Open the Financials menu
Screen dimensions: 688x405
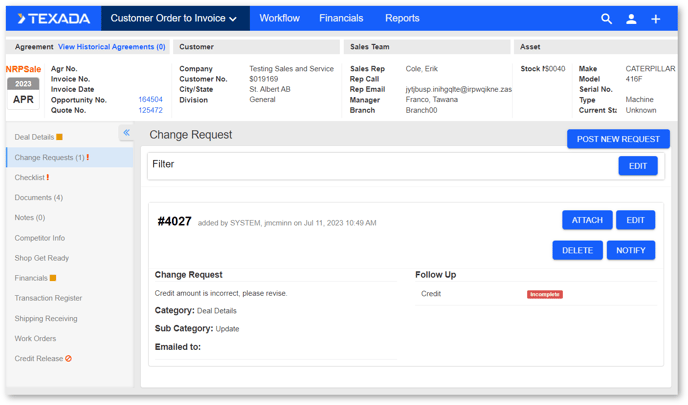[341, 19]
